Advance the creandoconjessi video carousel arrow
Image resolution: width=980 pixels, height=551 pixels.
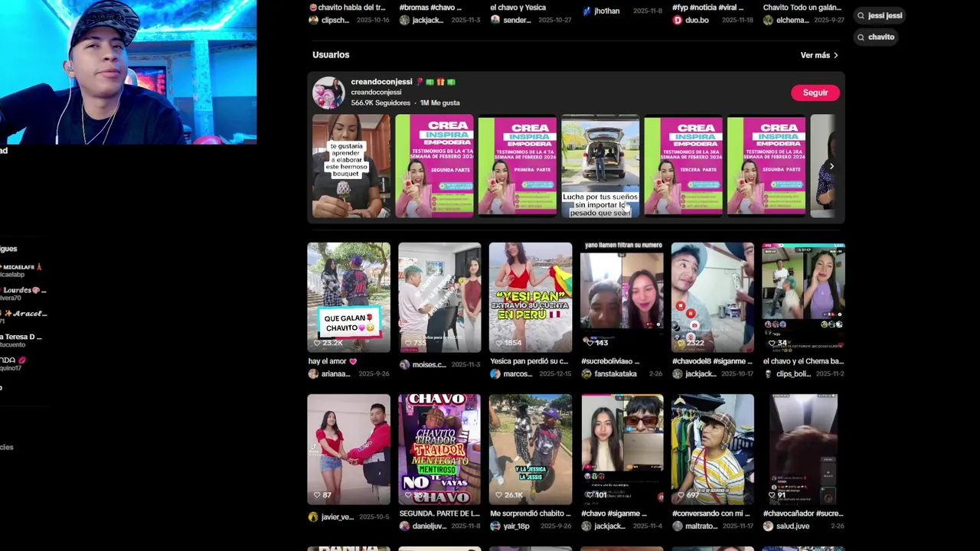coord(831,166)
